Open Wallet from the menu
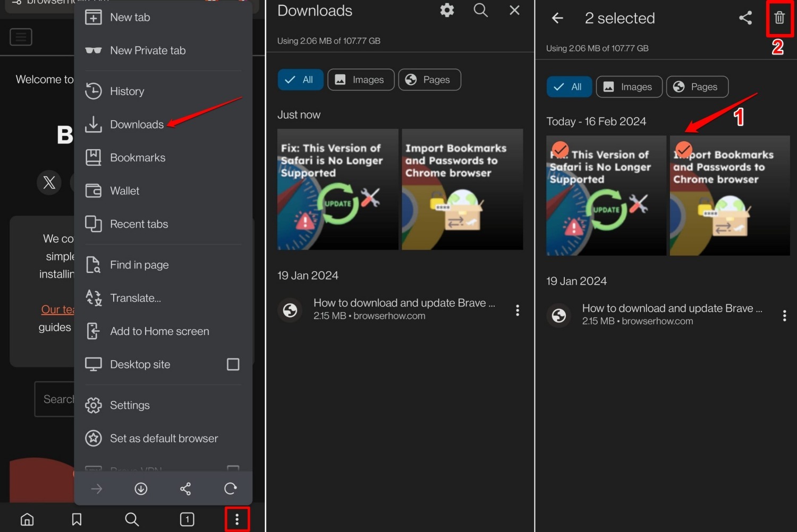The image size is (797, 532). (163, 191)
